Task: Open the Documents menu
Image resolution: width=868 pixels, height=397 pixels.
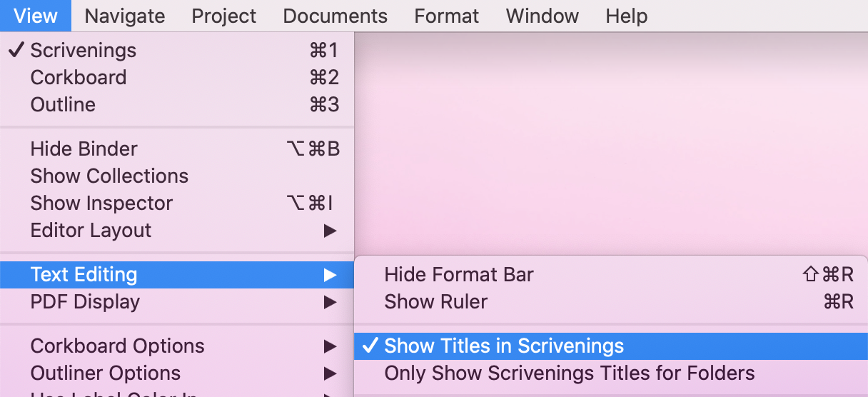Action: point(335,16)
